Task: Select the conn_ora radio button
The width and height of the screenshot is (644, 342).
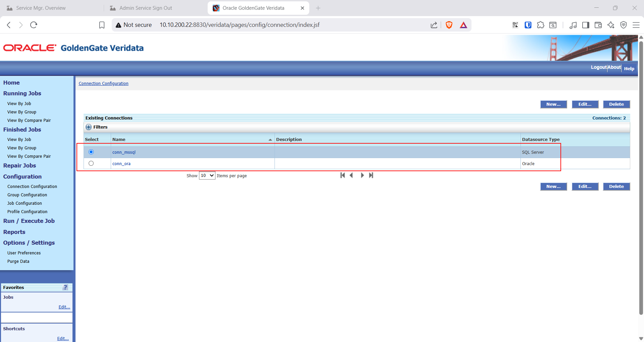Action: [91, 163]
